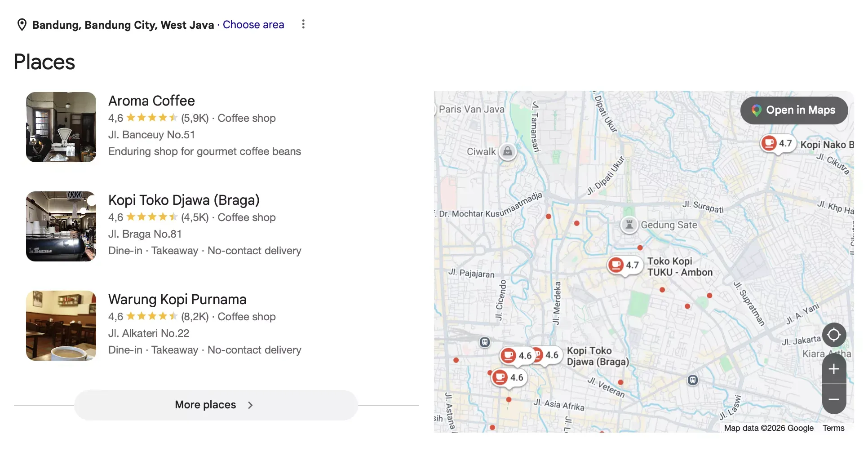Select the Kopi Nako 4.7 coffee map pin
This screenshot has height=460, width=868.
778,144
